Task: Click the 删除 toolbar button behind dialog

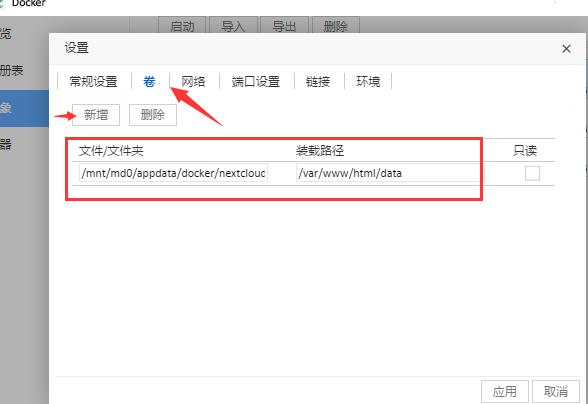Action: [336, 26]
